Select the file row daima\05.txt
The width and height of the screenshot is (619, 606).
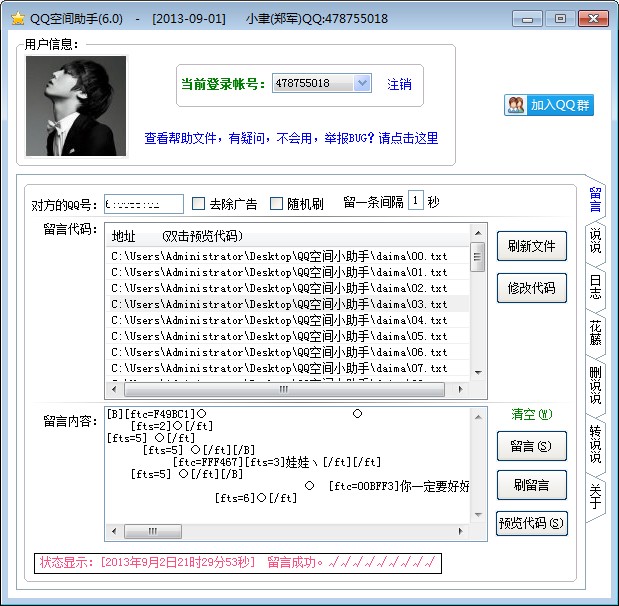tap(287, 336)
